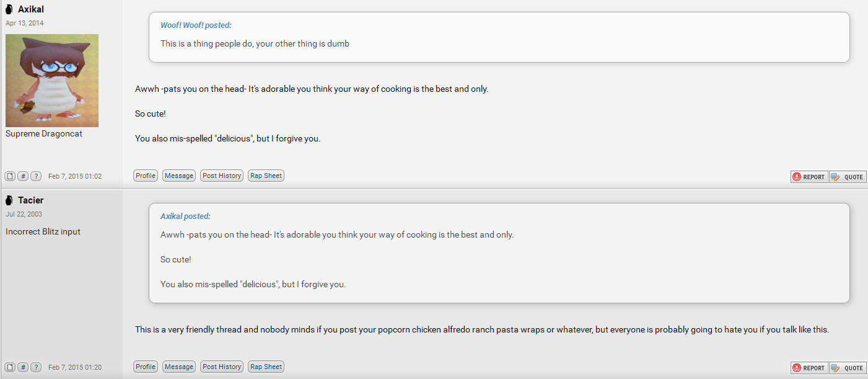Quote Axikal's post

(x=848, y=177)
